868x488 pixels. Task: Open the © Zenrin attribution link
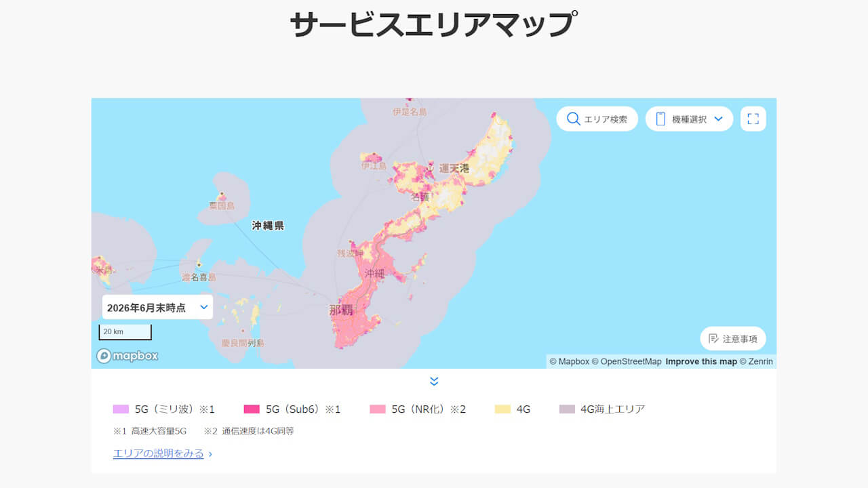(x=756, y=362)
